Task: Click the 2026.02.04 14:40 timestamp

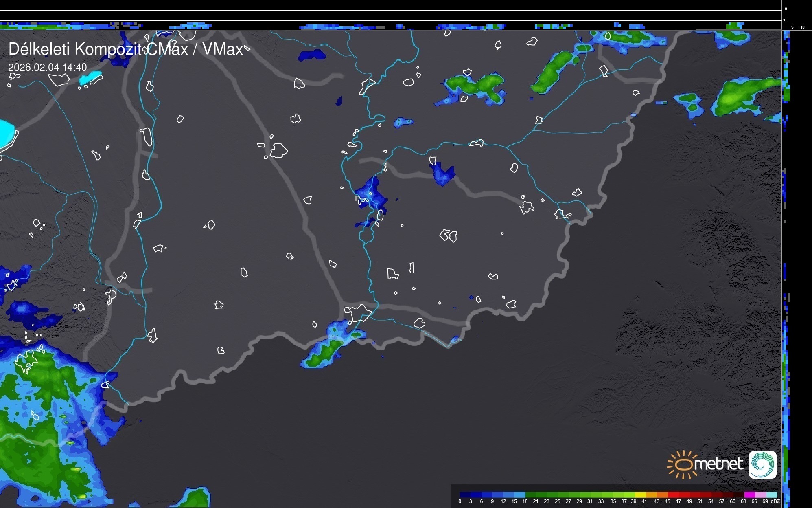Action: 47,67
